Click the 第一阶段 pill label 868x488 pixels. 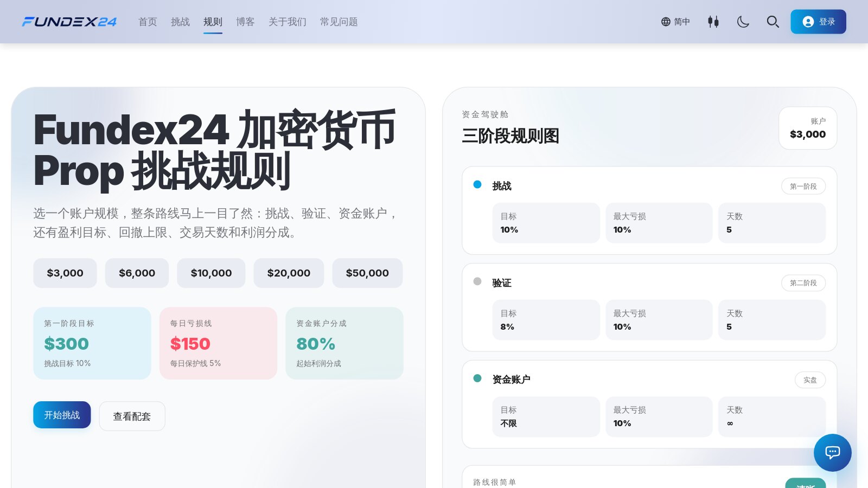point(803,186)
